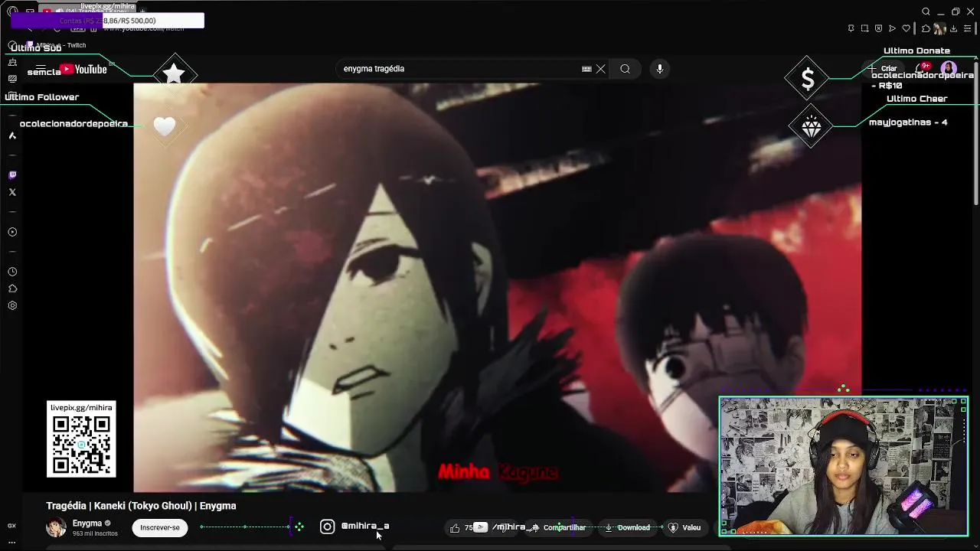This screenshot has width=980, height=551.
Task: Click the video player showing Kaneki
Action: (x=498, y=287)
